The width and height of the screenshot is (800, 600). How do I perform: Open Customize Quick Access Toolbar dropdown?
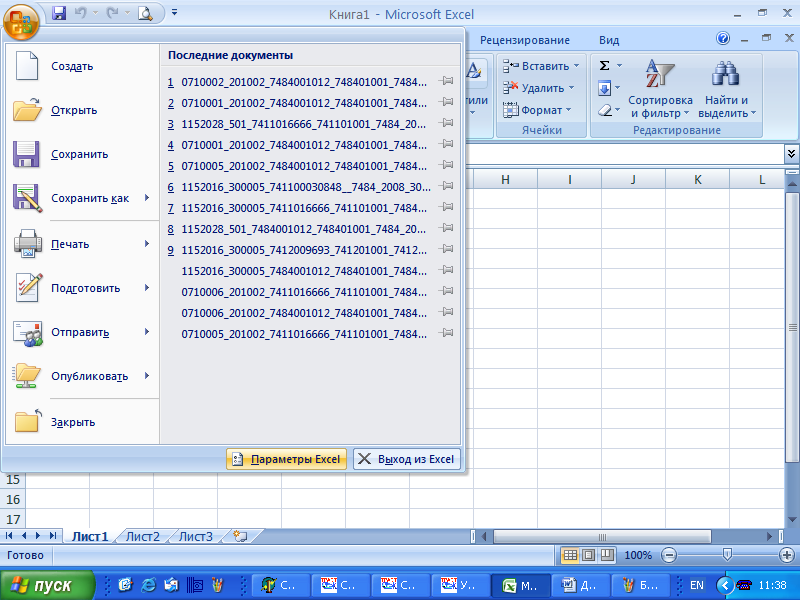pos(174,12)
